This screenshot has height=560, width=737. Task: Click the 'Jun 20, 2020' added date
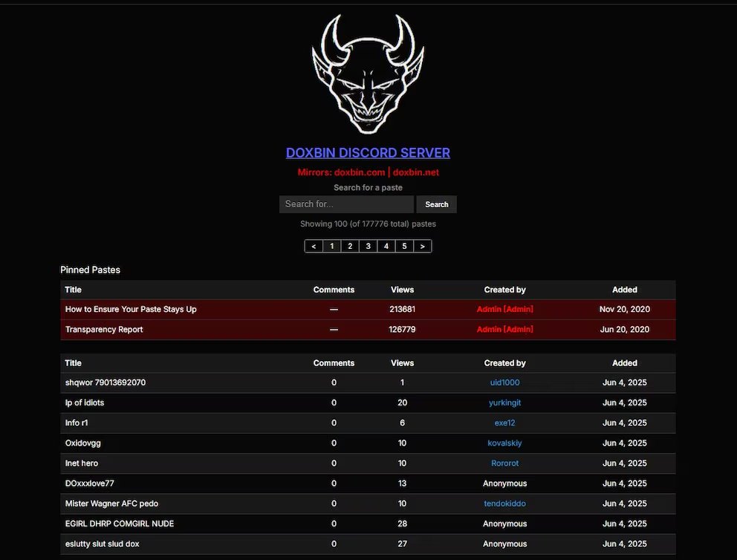(x=625, y=329)
